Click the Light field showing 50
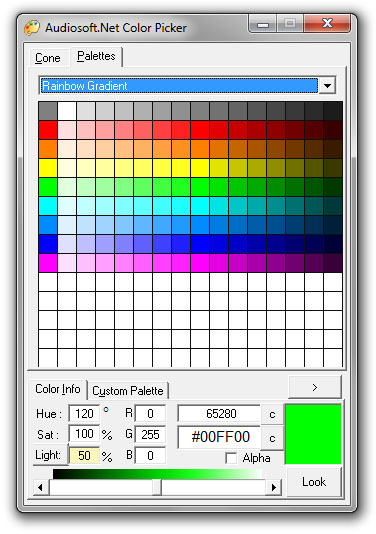 click(x=84, y=455)
